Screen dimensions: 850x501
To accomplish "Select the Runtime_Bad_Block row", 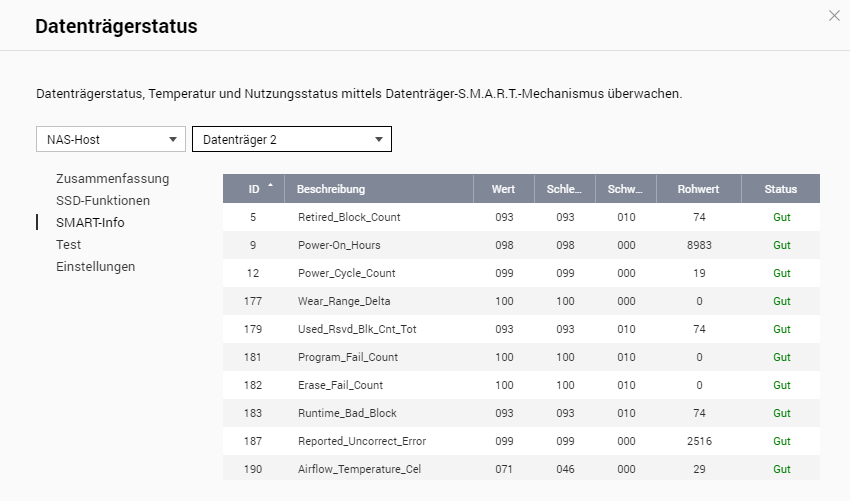I will [x=521, y=413].
